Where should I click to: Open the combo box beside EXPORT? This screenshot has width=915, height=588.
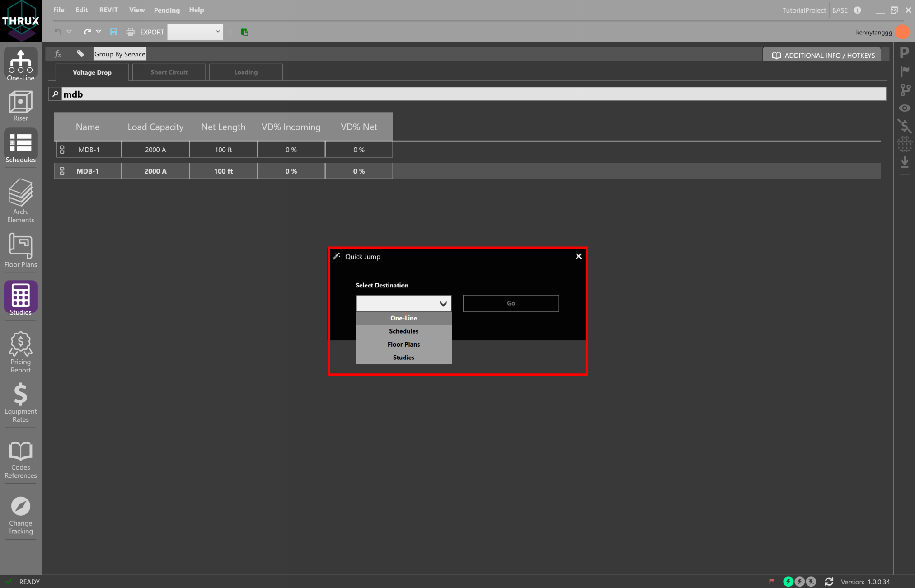(x=195, y=32)
